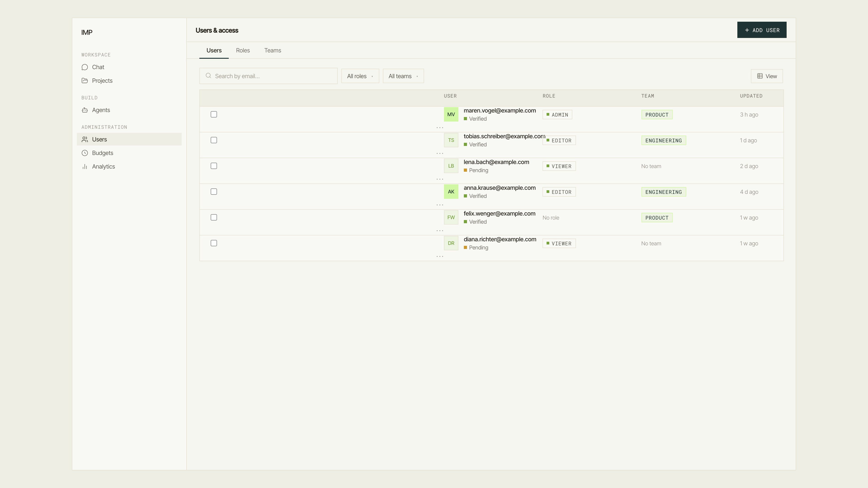Click "No team" for diana.richter

click(651, 244)
